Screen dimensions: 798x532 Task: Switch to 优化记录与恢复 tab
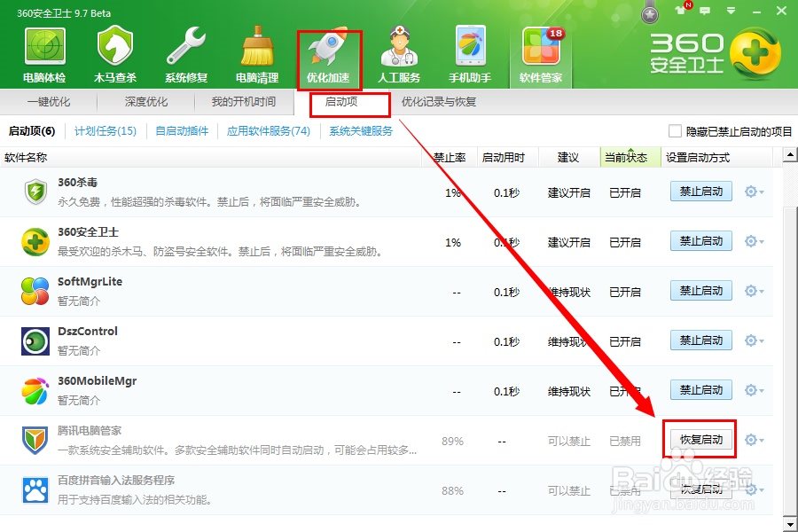point(439,102)
